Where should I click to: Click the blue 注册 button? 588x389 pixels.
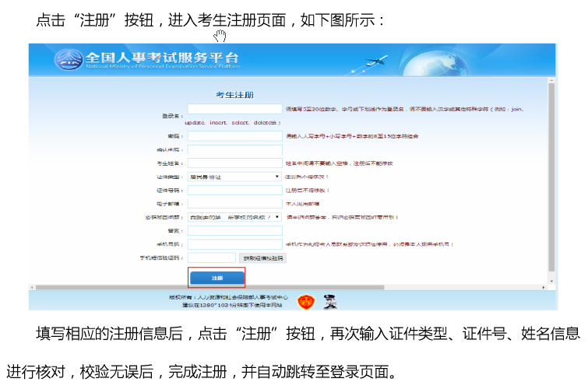(x=217, y=278)
